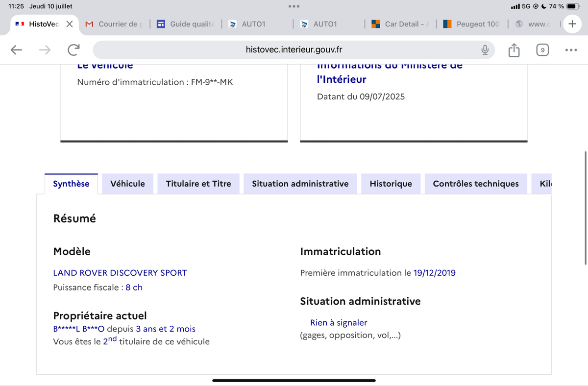Click owner name B*****L B***O
The image size is (588, 386).
(79, 329)
